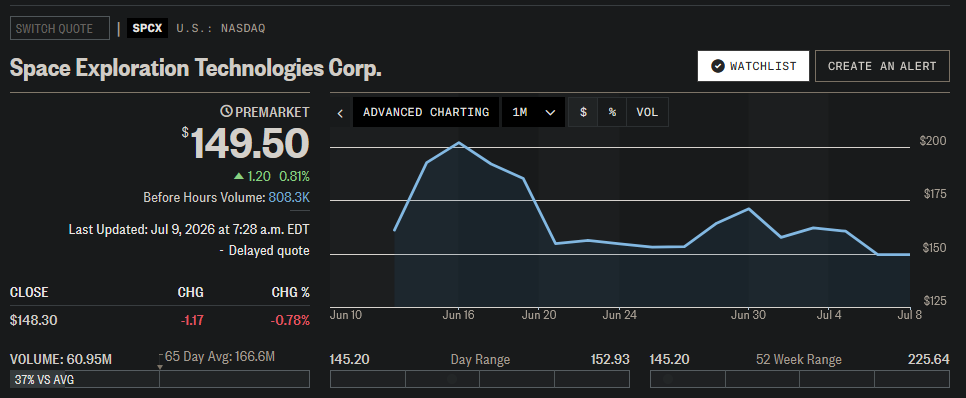Image resolution: width=966 pixels, height=398 pixels.
Task: Open Advanced Charting
Action: [426, 112]
